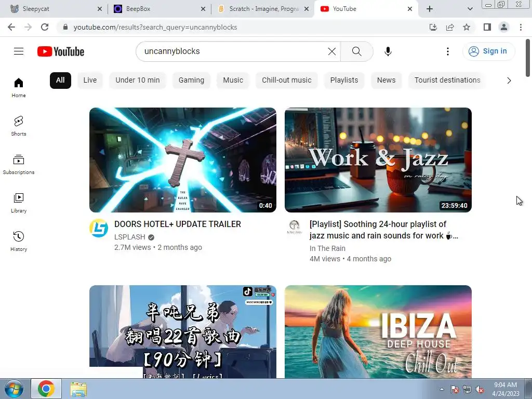Select the Tourist destinations filter chip

click(447, 81)
